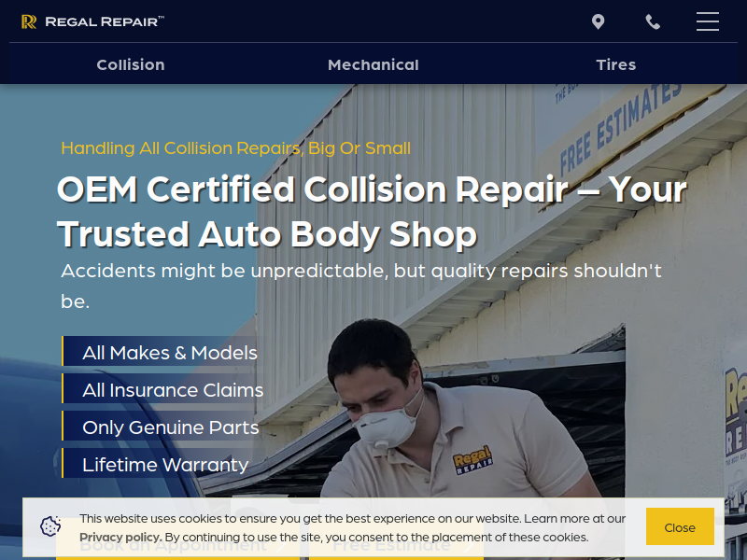Click the cookie icon in banner
The width and height of the screenshot is (747, 560).
pos(50,526)
